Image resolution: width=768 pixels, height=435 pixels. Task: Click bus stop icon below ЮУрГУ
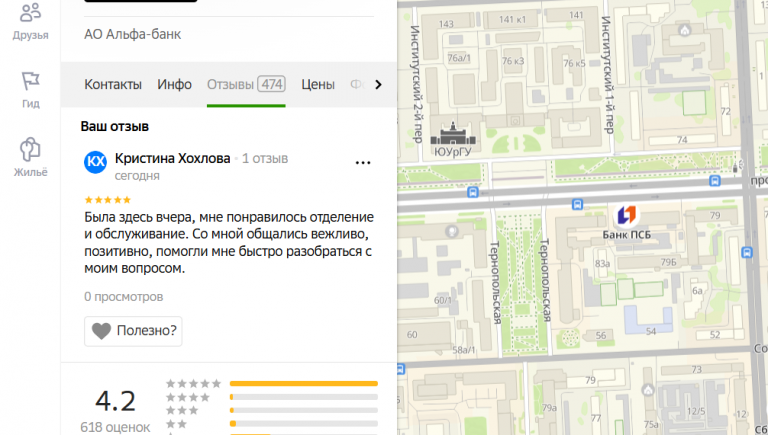tap(473, 192)
